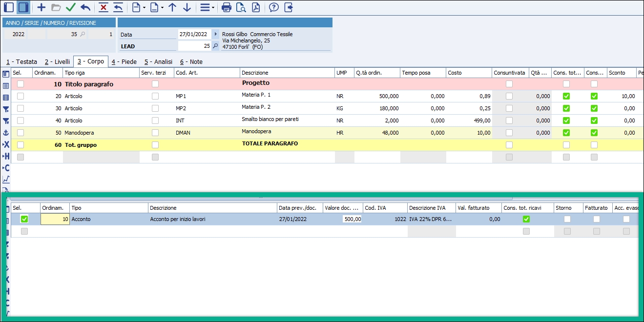Viewport: 644px width, 322px height.
Task: Click the printer icon in toolbar
Action: coord(227,7)
